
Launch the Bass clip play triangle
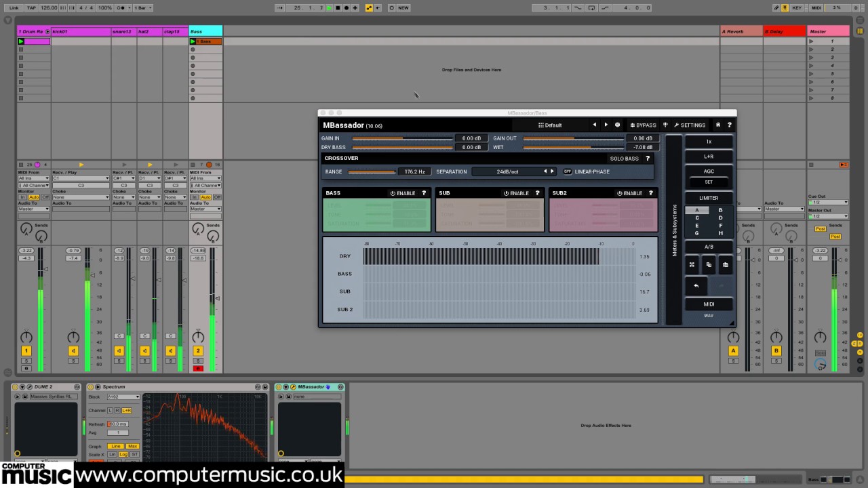click(x=193, y=41)
